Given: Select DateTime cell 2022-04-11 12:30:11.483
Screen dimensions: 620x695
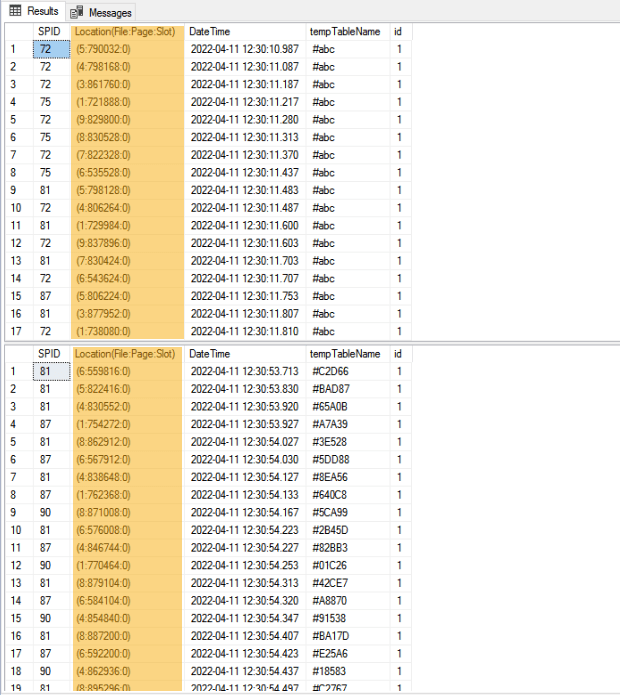Looking at the screenshot, I should click(245, 190).
